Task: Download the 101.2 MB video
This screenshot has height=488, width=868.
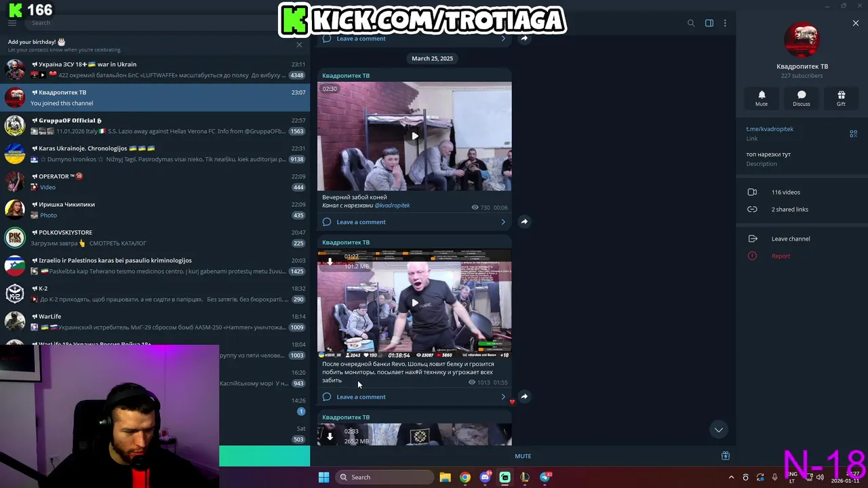Action: point(330,262)
